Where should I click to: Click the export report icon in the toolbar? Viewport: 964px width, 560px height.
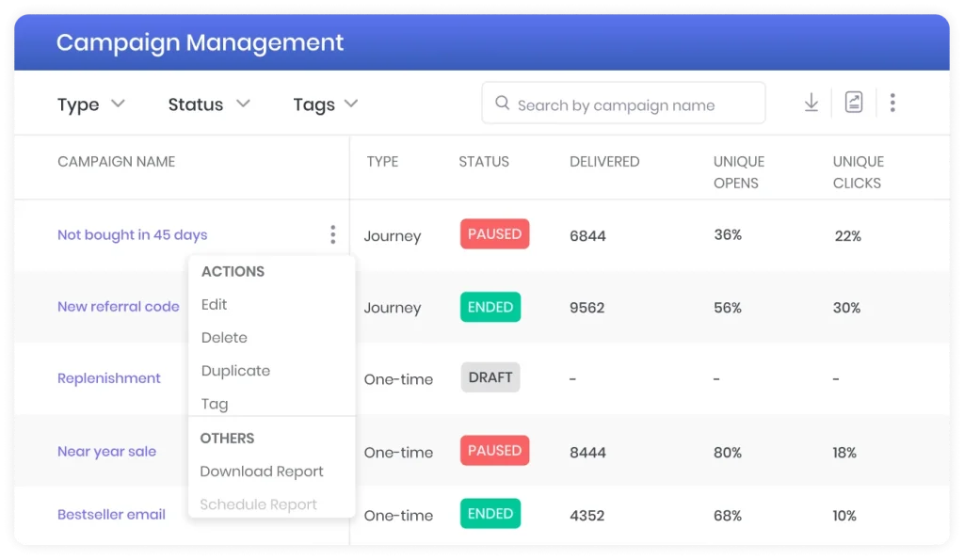(x=853, y=102)
